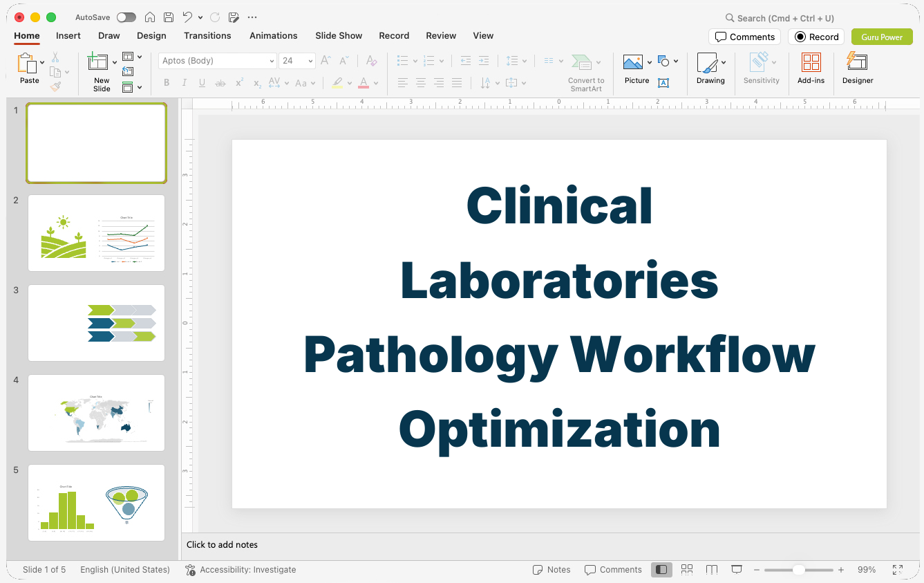
Task: Click the Increase Font Size icon
Action: pos(326,61)
